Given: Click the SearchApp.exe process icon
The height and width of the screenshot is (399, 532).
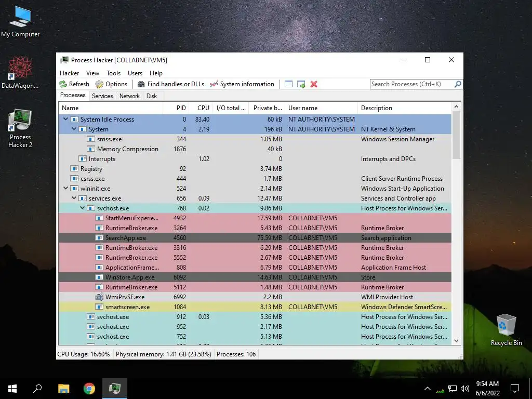Looking at the screenshot, I should point(99,238).
